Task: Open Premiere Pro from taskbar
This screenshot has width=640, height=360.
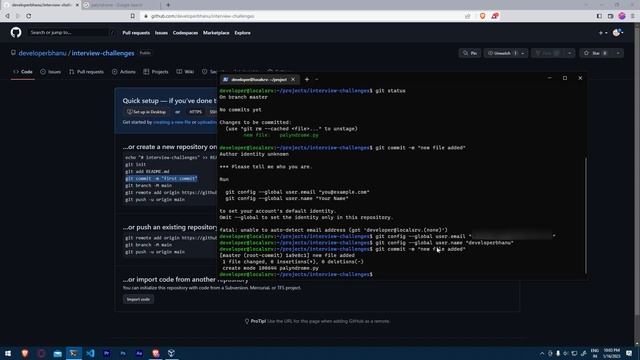Action: (107, 353)
